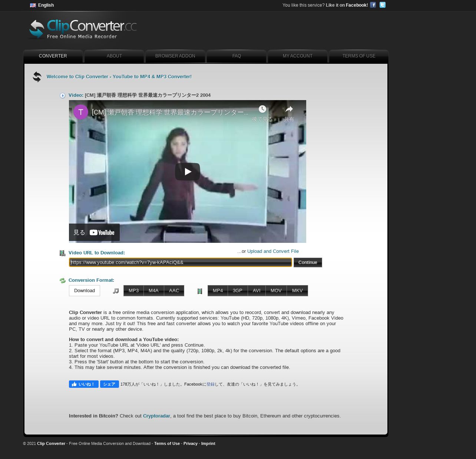Open the BROWSER ADDON tab
The image size is (476, 459).
(x=175, y=56)
